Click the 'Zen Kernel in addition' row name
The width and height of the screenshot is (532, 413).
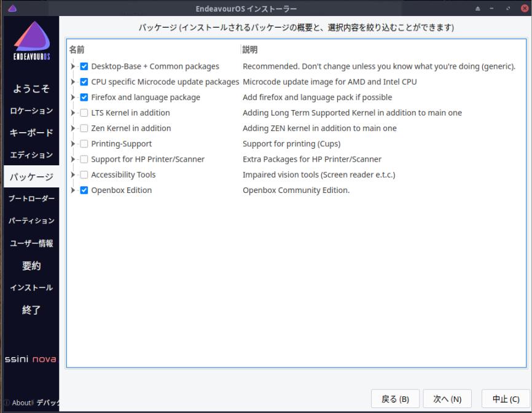click(131, 128)
